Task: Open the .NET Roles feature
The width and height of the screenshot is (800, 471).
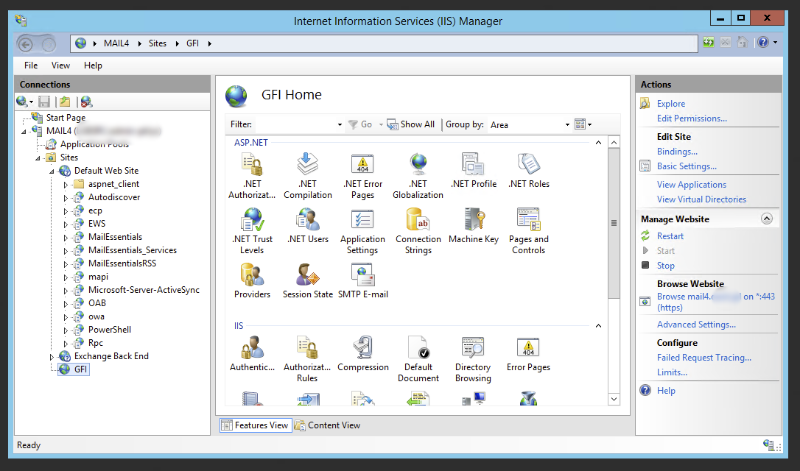Action: click(x=529, y=170)
